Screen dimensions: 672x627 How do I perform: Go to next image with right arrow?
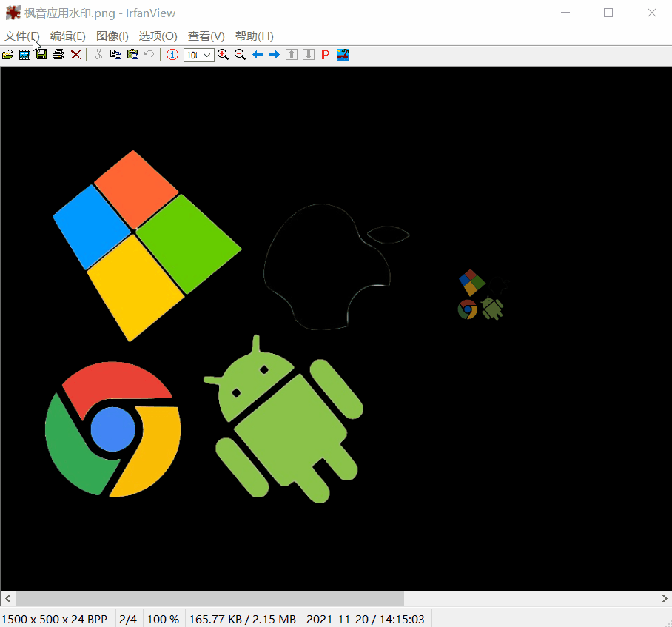(275, 55)
